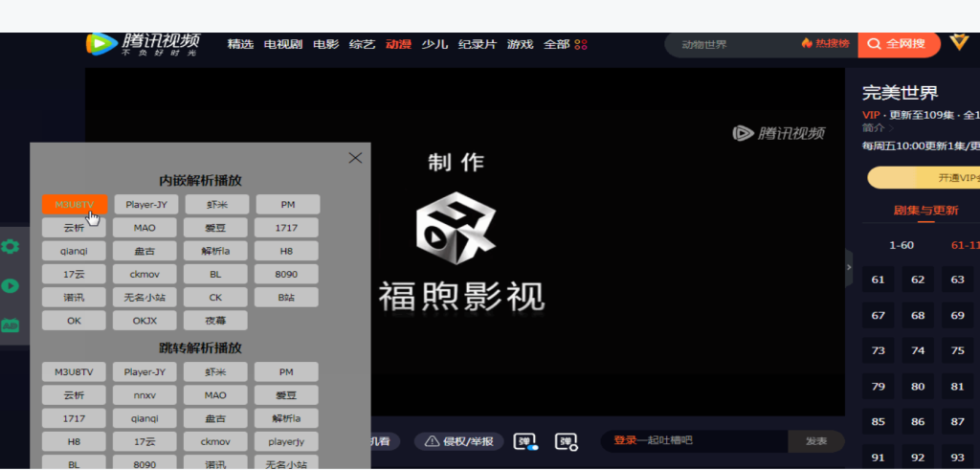This screenshot has height=470, width=980.
Task: Click the orange 全网搜 search button
Action: [899, 44]
